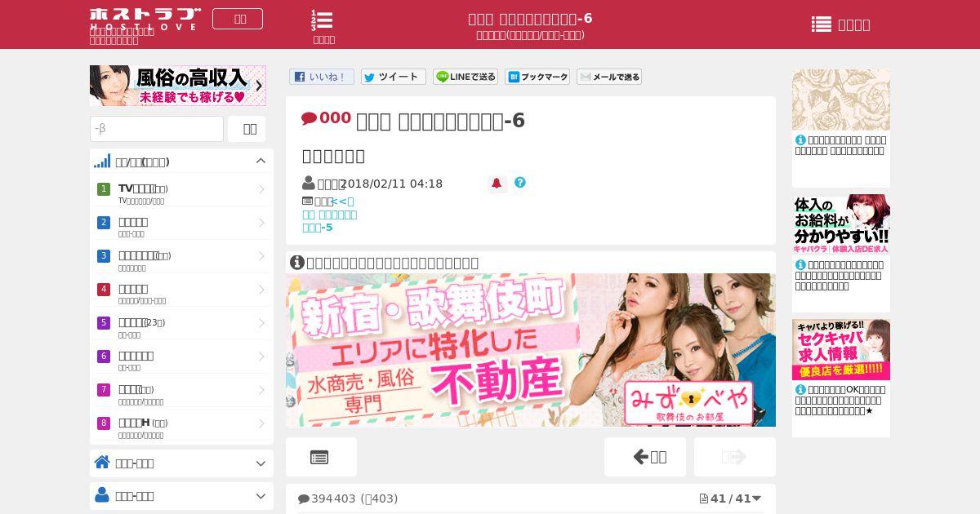
Task: Expand the sidebar section with the person icon
Action: click(x=181, y=496)
